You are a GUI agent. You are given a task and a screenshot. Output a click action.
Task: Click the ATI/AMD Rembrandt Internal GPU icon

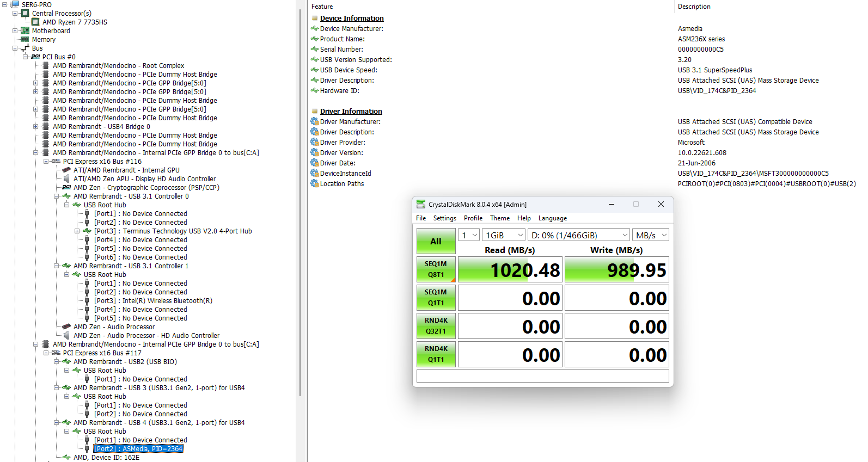(66, 170)
